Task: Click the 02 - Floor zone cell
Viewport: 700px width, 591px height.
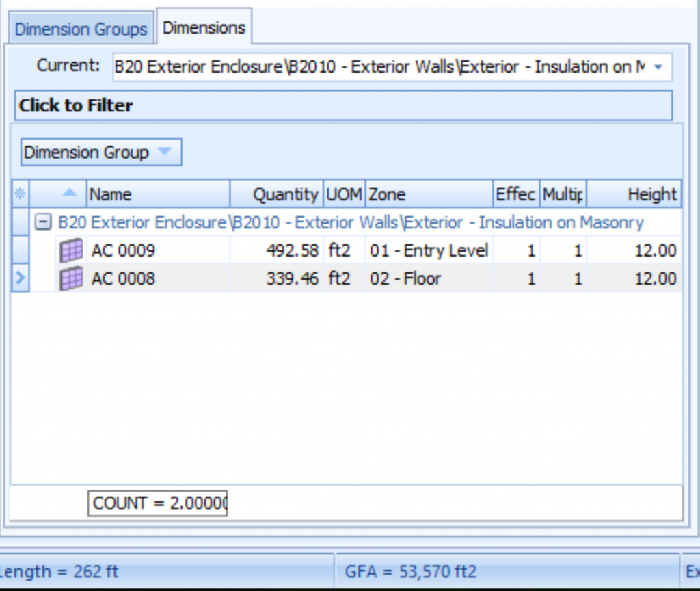Action: (x=429, y=278)
